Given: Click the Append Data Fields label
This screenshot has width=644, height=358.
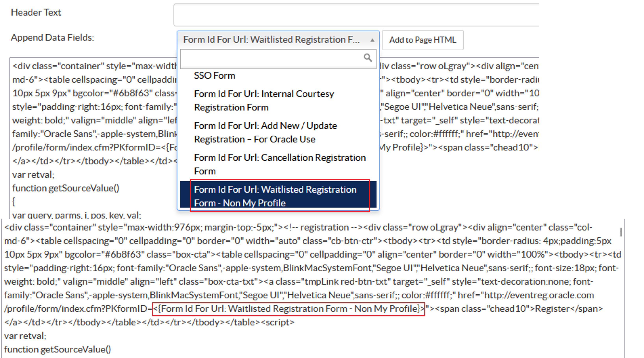Looking at the screenshot, I should [x=52, y=37].
